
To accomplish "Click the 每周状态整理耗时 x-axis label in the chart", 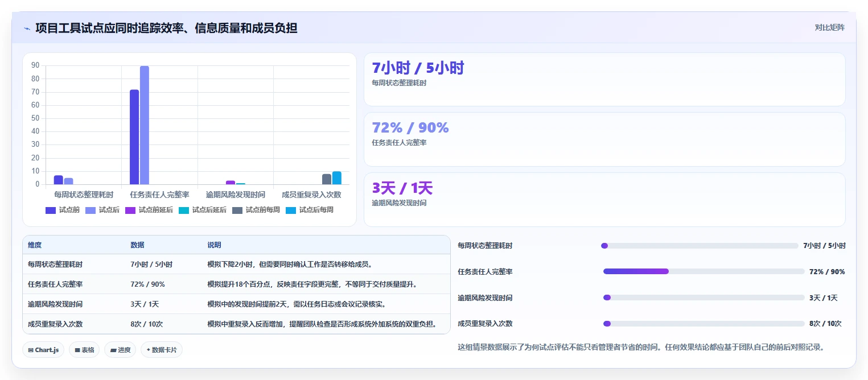I will click(83, 195).
